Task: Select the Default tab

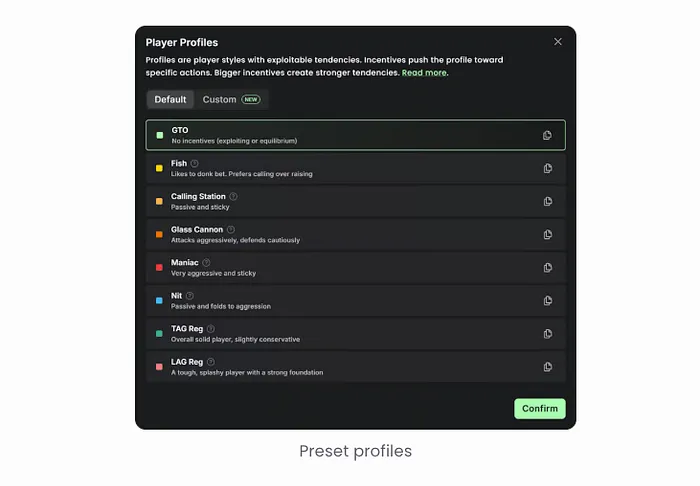Action: pos(171,100)
